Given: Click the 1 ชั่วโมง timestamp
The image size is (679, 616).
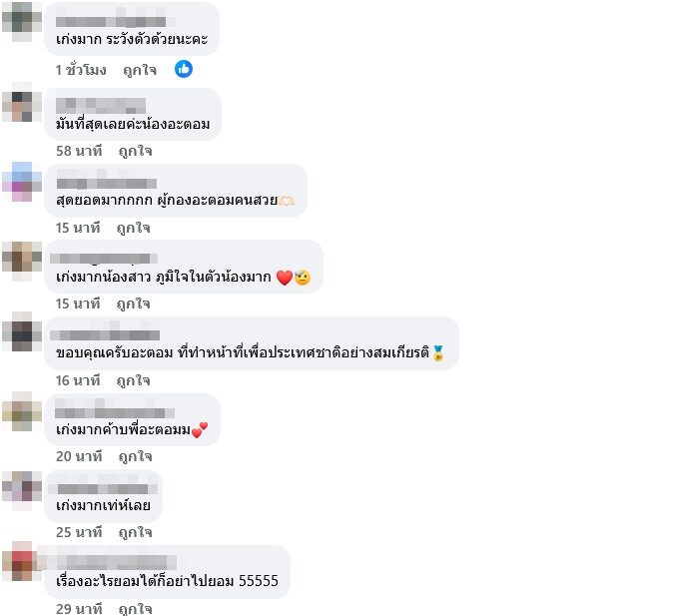Looking at the screenshot, I should [81, 70].
